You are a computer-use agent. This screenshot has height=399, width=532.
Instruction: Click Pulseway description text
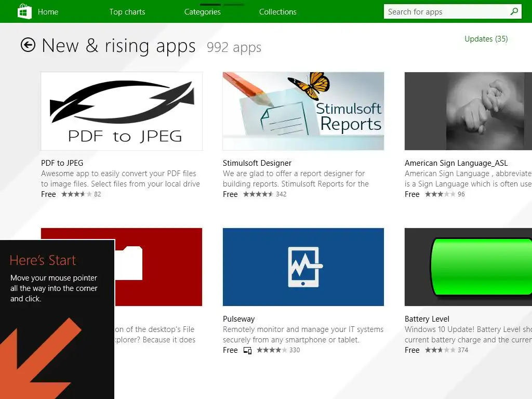pos(303,335)
